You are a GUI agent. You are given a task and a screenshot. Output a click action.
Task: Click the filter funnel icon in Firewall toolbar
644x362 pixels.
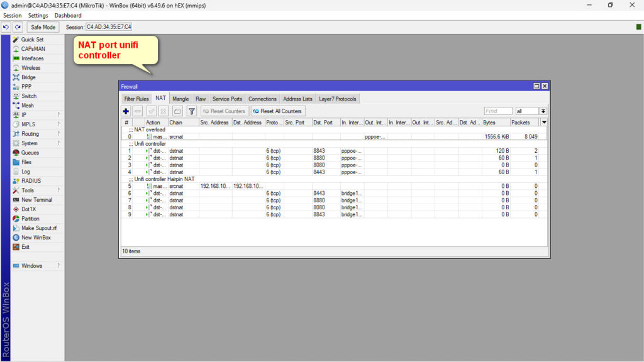192,111
